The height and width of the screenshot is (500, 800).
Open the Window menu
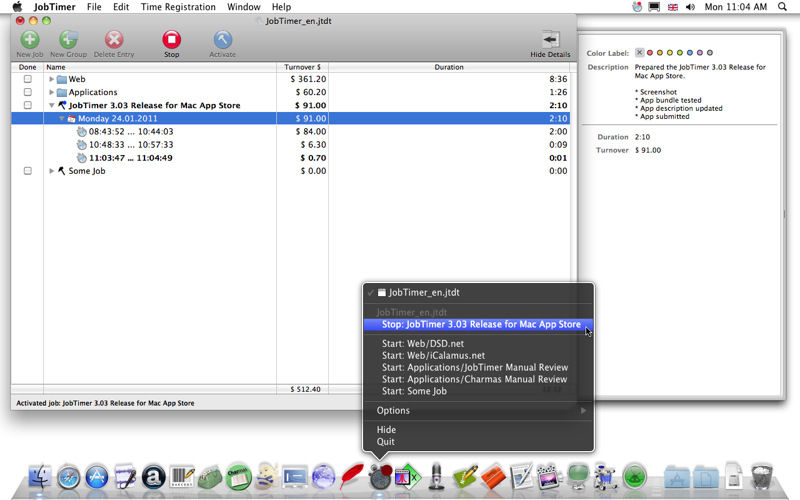[243, 7]
